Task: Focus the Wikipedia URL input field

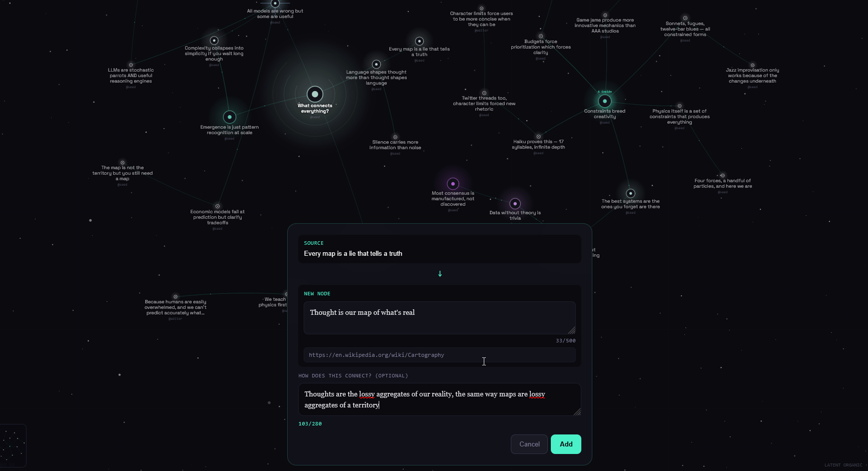Action: (x=440, y=355)
